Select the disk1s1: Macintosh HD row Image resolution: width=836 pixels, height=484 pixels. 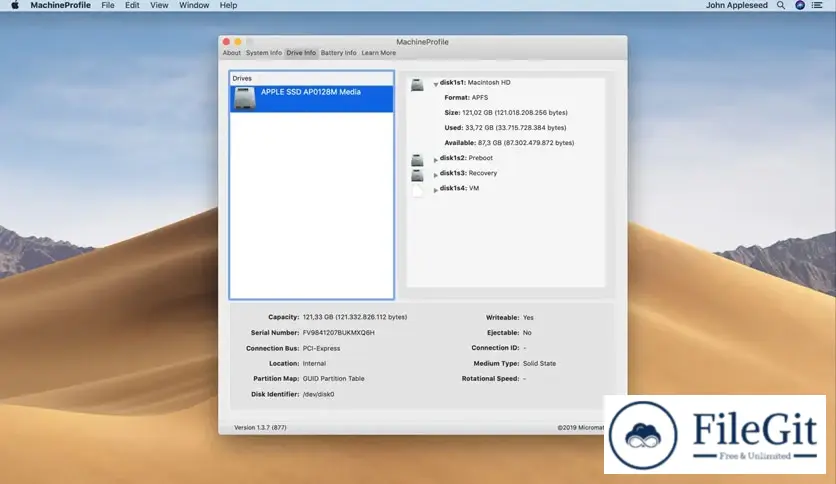click(x=475, y=83)
